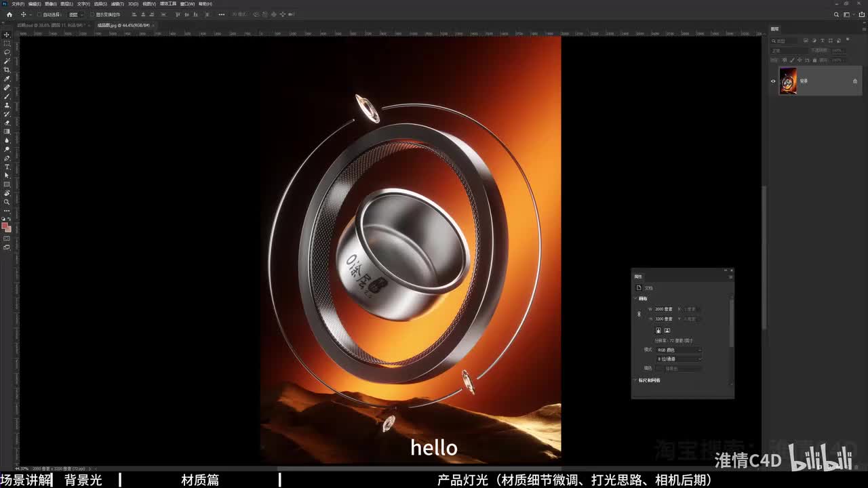The height and width of the screenshot is (488, 868).
Task: Select the Move tool in toolbox
Action: coord(7,35)
